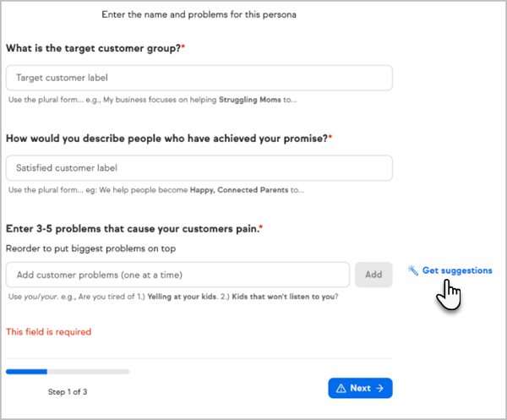Click the red 'This field is required' message
This screenshot has width=507, height=420.
point(48,332)
